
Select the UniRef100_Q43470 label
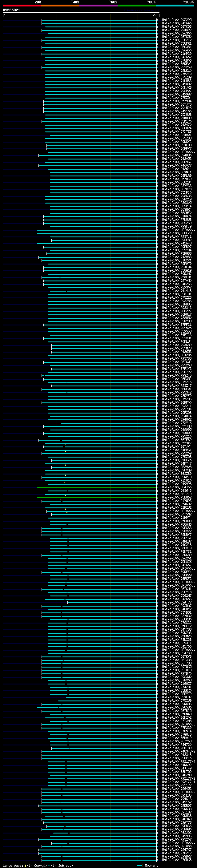[x=177, y=125]
